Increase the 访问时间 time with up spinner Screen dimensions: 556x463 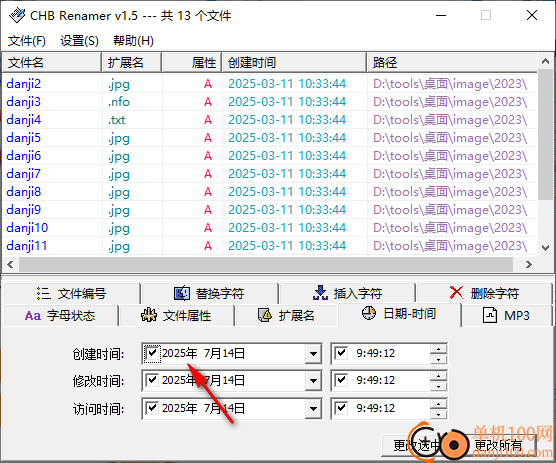coord(438,404)
